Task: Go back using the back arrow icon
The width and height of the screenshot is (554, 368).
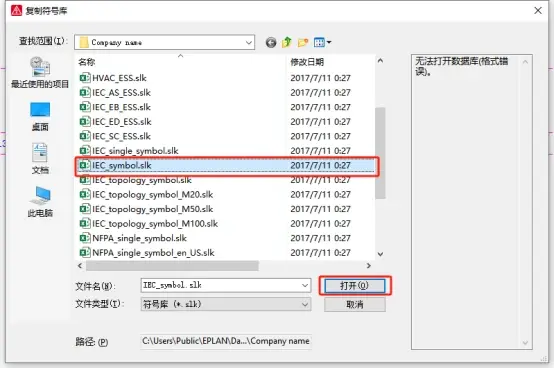Action: (271, 43)
